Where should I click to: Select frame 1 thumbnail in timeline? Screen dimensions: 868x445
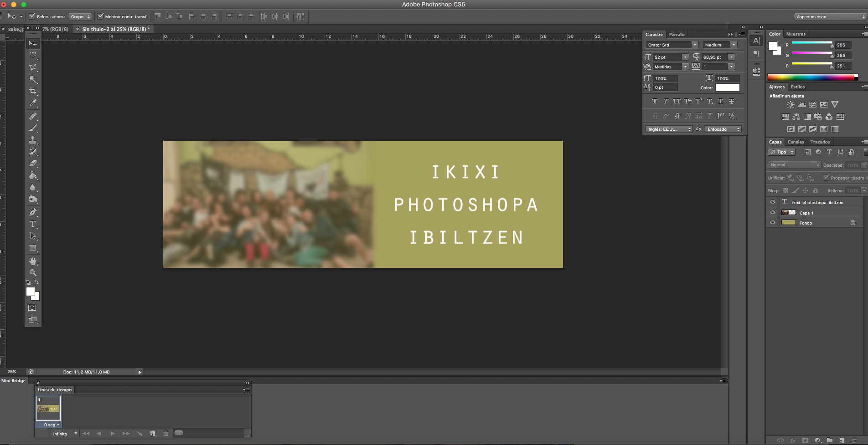pos(48,408)
